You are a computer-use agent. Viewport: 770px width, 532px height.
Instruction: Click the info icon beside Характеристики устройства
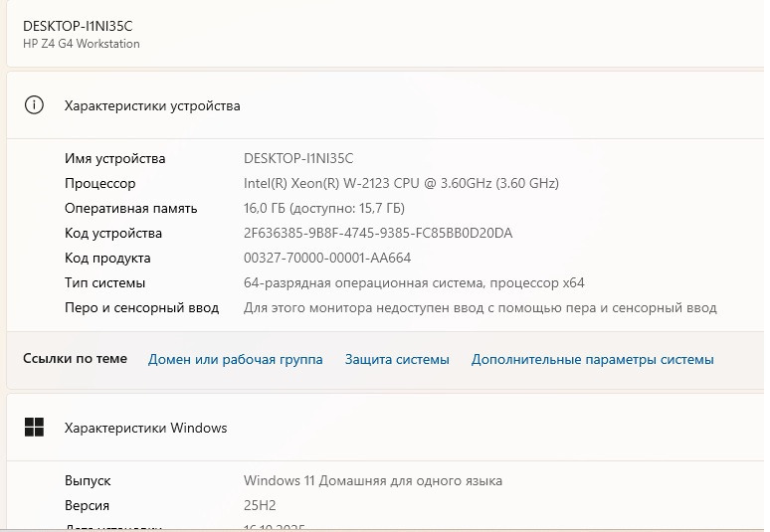34,105
